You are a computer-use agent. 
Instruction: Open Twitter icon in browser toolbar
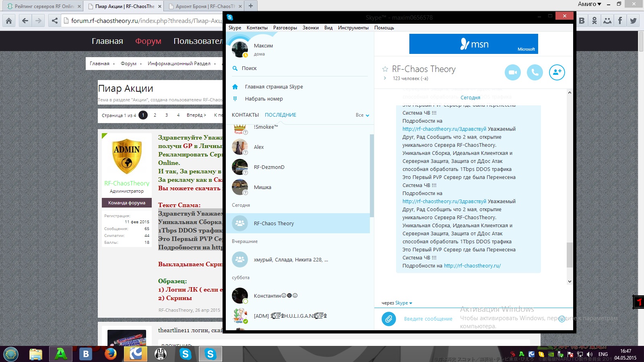[633, 21]
